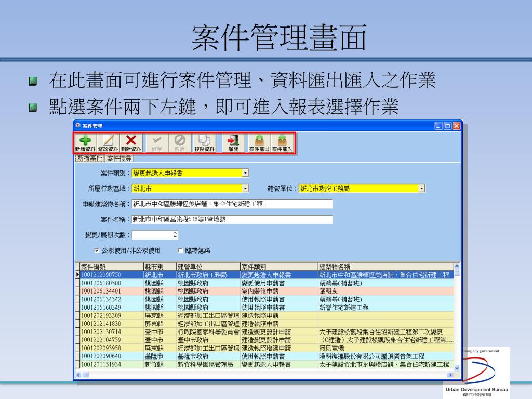Click 新智住宅新建工程 cell
The image size is (532, 399).
click(x=385, y=308)
